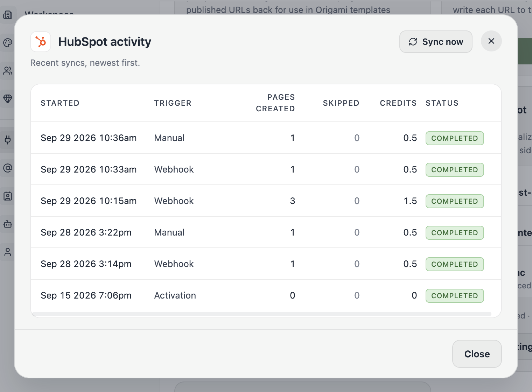Viewport: 532px width, 392px height.
Task: Select the Sep 15 2026 7:06pm row
Action: click(x=266, y=295)
